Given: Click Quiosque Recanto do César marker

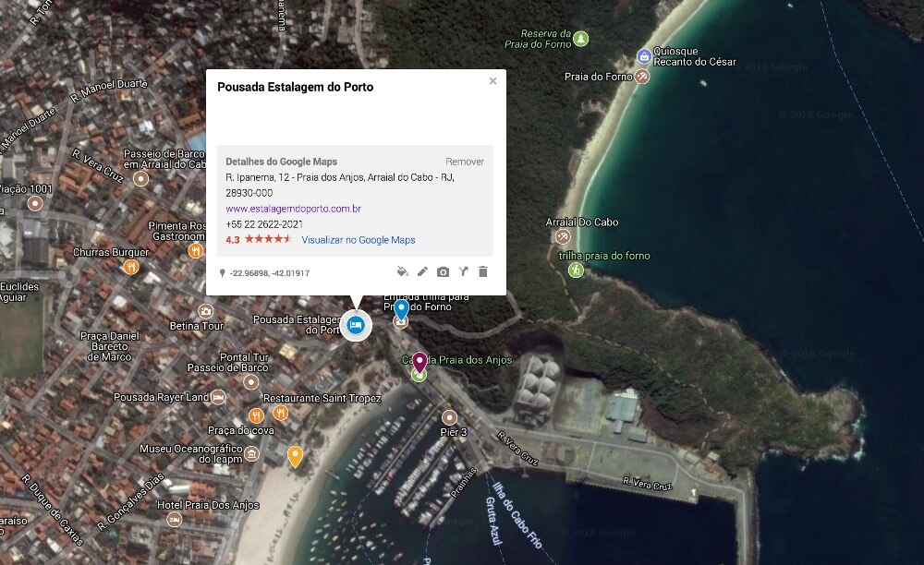Looking at the screenshot, I should coord(644,56).
